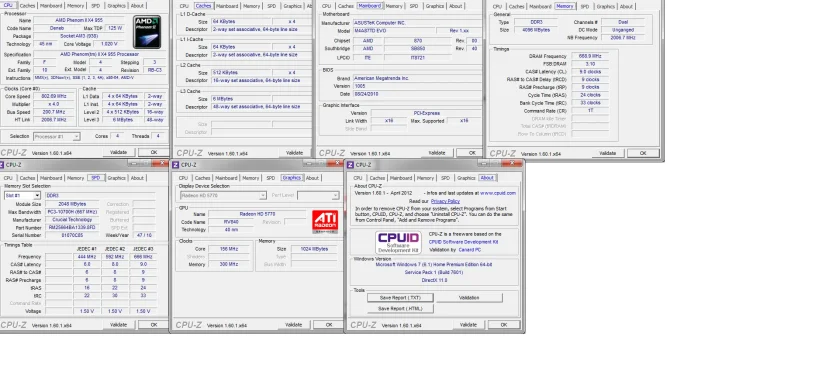Click the CPUID Software Development Kit logo

tap(398, 243)
